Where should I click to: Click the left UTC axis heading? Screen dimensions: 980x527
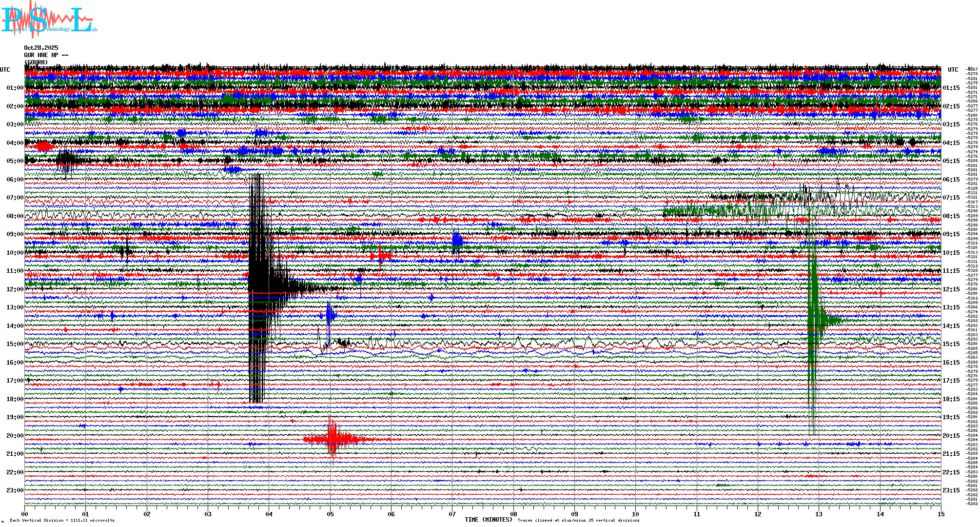[x=5, y=70]
